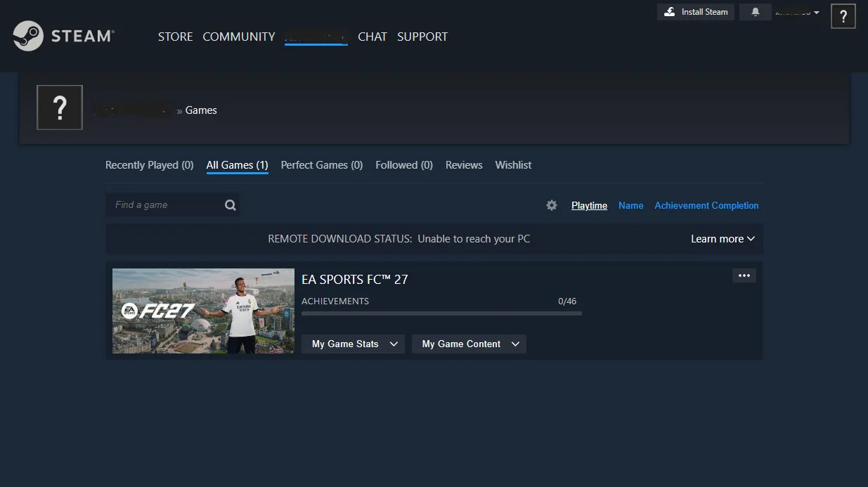The width and height of the screenshot is (868, 487).
Task: Open the Wishlist tab
Action: [513, 165]
